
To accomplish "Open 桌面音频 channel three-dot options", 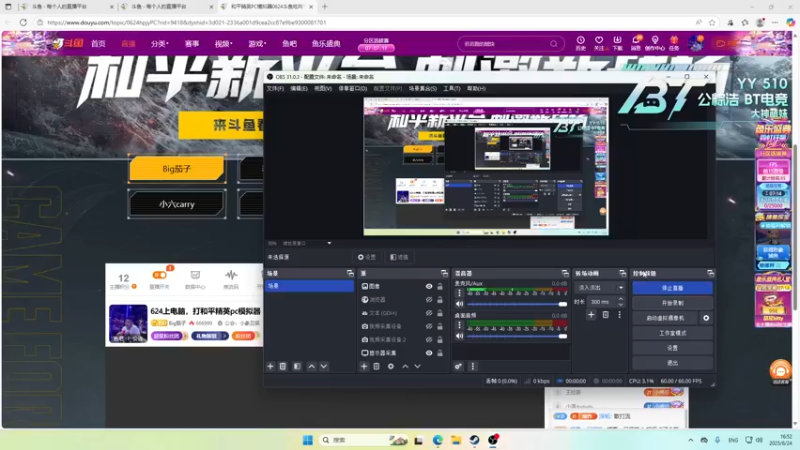I will point(459,324).
